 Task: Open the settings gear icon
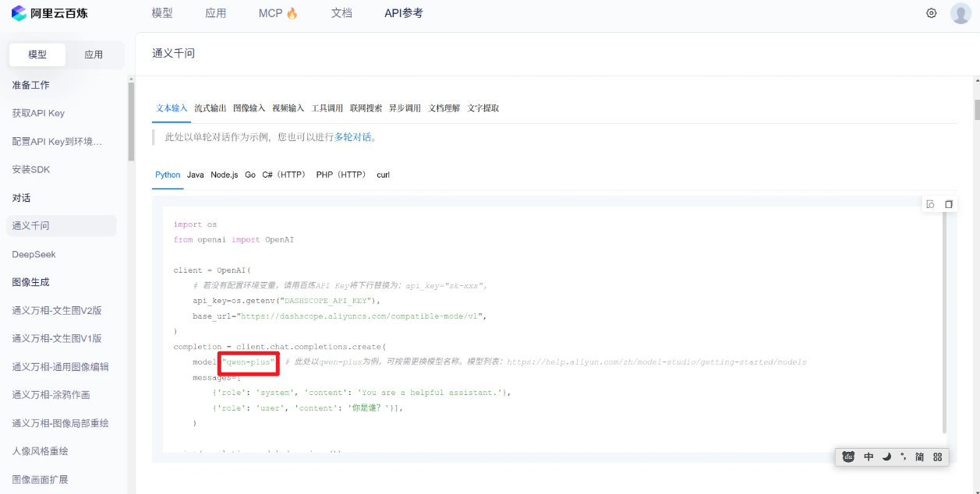click(x=931, y=13)
